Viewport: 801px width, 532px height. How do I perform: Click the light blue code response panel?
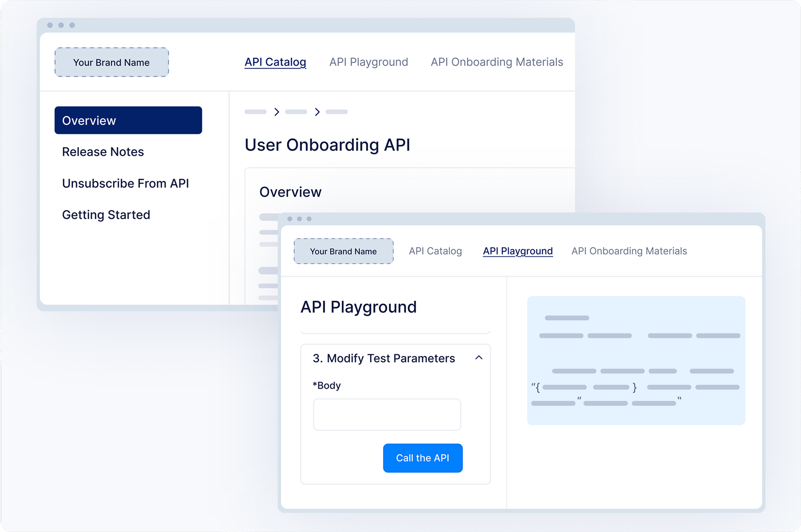click(x=636, y=360)
